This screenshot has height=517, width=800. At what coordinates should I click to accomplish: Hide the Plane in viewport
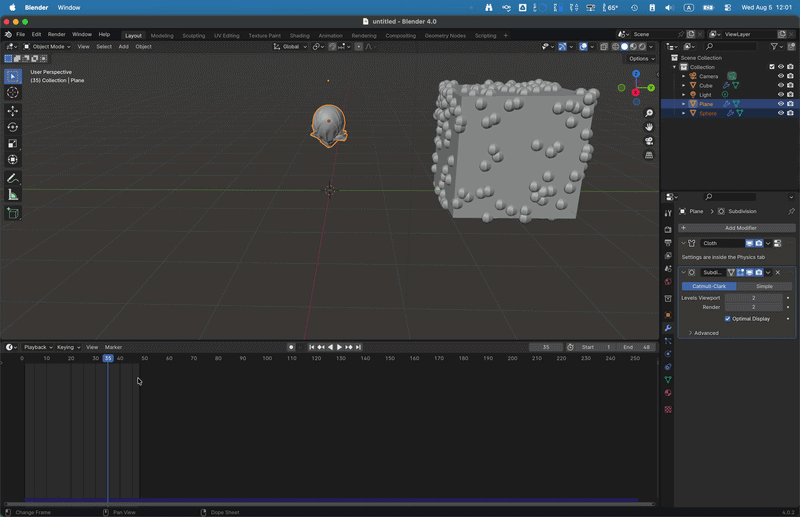[x=781, y=104]
